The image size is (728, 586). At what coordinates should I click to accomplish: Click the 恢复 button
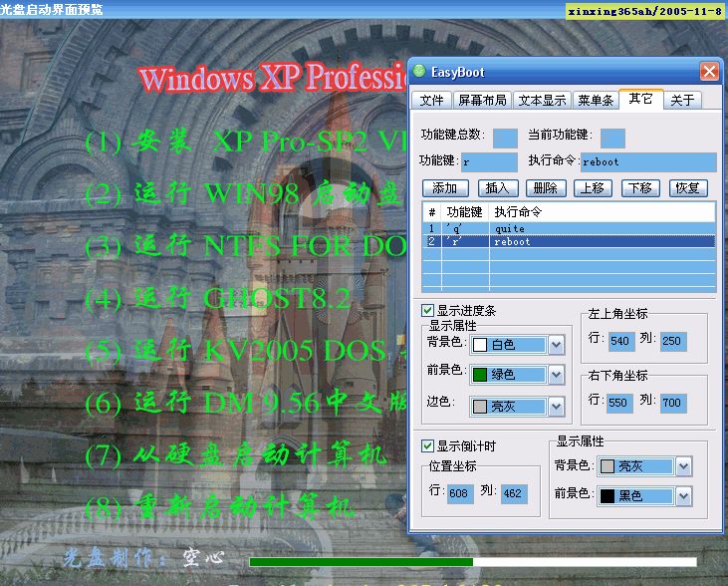(x=688, y=188)
